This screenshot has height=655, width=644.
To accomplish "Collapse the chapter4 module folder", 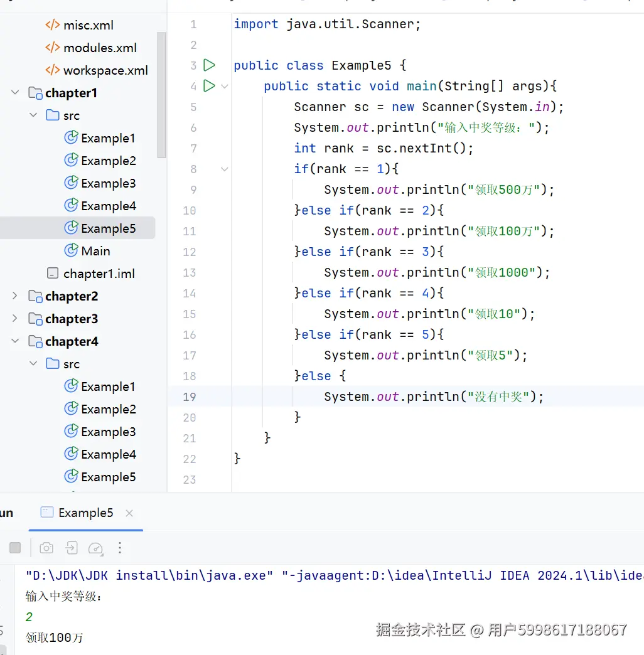I will [x=15, y=341].
